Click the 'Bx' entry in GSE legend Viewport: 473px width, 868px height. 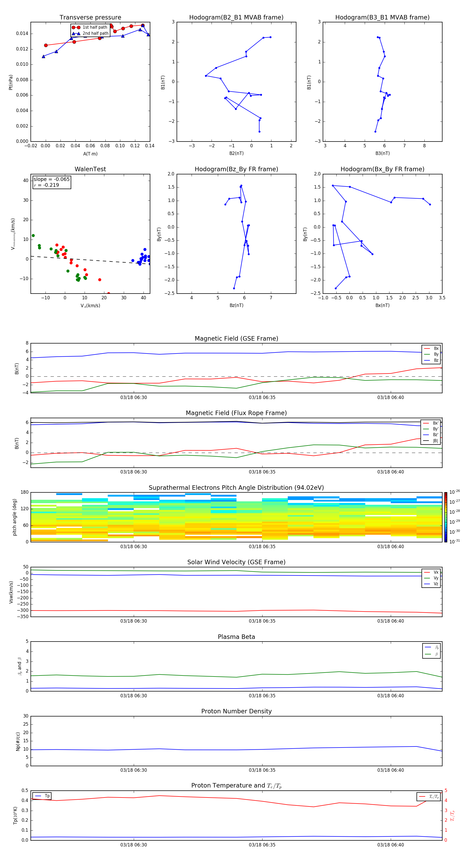[x=431, y=349]
